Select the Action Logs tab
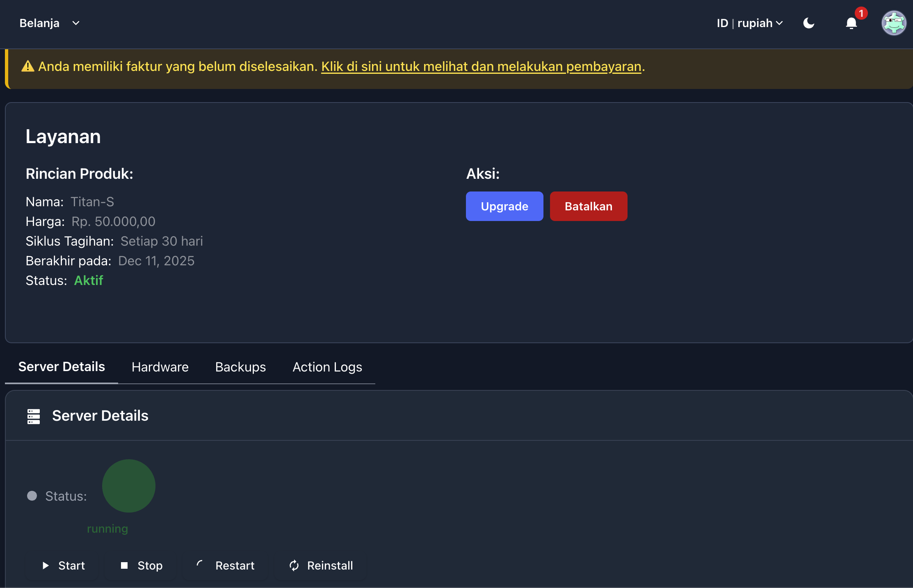The height and width of the screenshot is (588, 913). point(327,367)
